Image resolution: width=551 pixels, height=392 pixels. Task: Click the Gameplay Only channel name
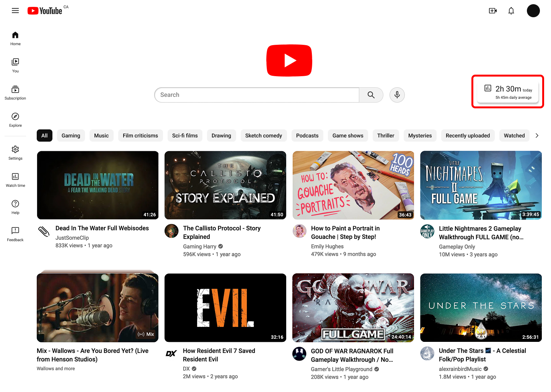(x=457, y=247)
